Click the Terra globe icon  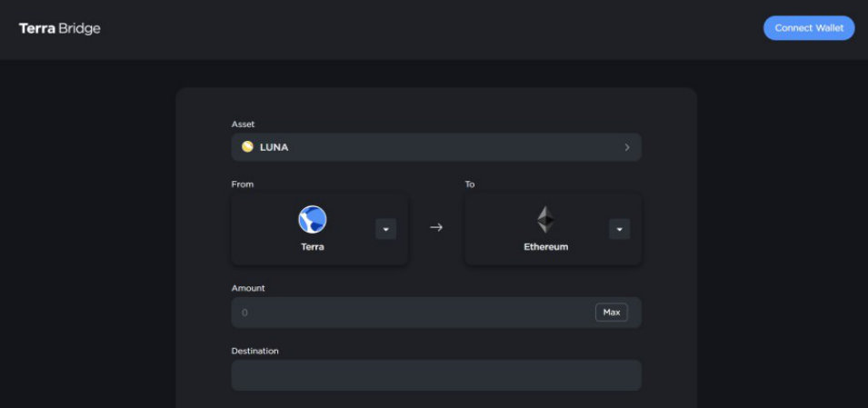coord(312,219)
